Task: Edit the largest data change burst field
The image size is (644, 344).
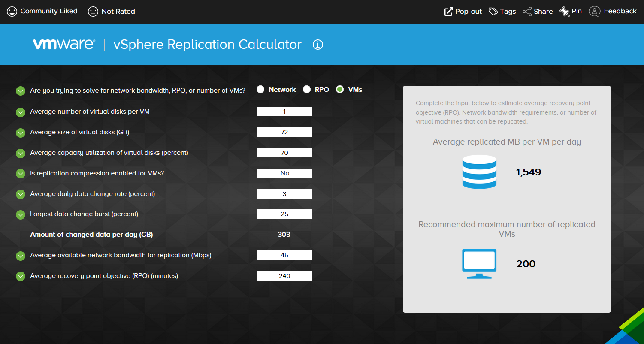Action: click(x=284, y=214)
